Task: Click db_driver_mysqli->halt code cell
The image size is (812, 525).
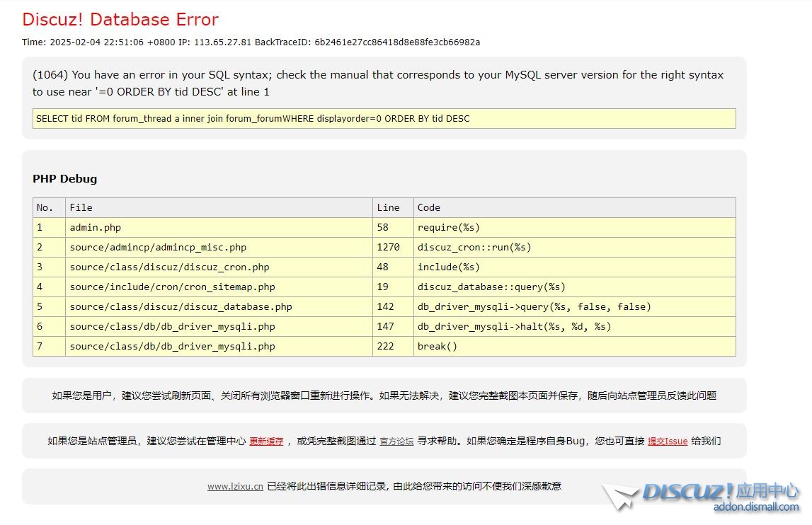Action: (x=574, y=327)
